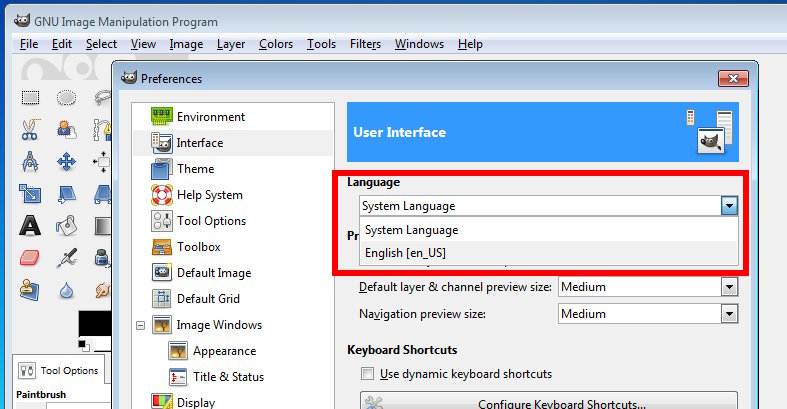The image size is (787, 409).
Task: Open Default Image preferences page
Action: click(214, 273)
